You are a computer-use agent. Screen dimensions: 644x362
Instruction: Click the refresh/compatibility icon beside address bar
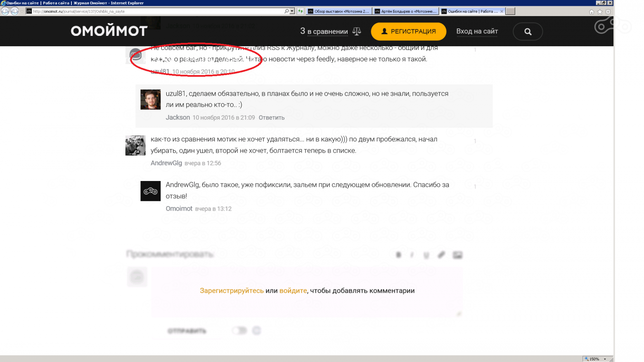click(x=301, y=11)
